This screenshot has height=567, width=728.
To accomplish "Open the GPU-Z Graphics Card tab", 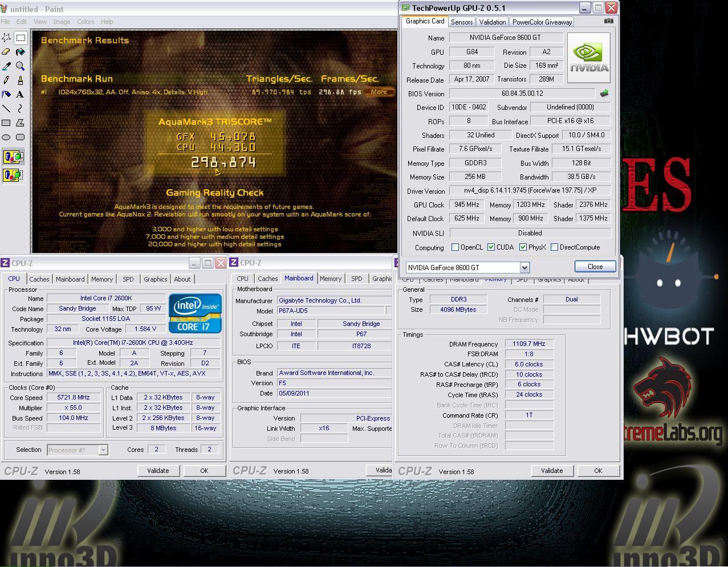I will point(425,21).
